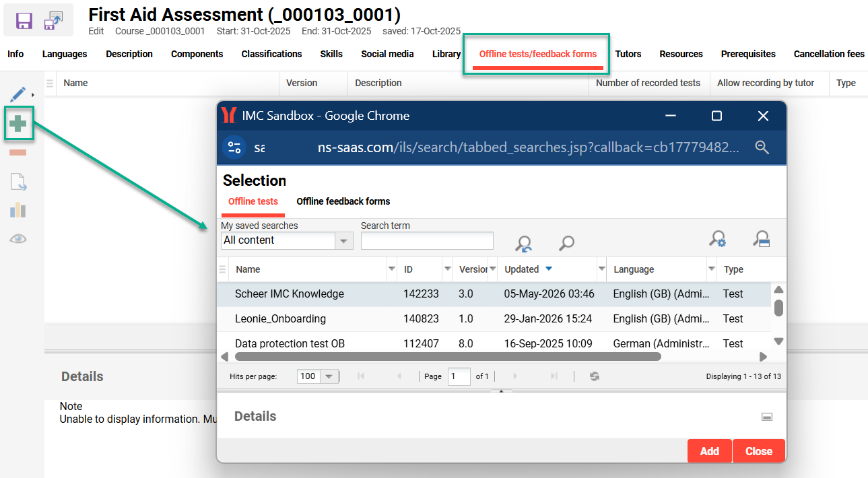Click the refresh icon in paging bar
This screenshot has height=478, width=868.
[x=595, y=376]
